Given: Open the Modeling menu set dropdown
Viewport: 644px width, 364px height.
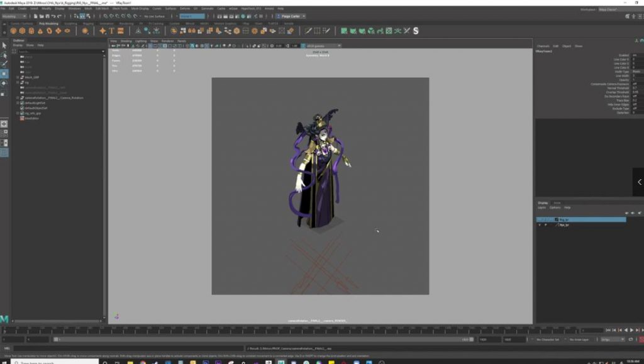Looking at the screenshot, I should click(14, 16).
